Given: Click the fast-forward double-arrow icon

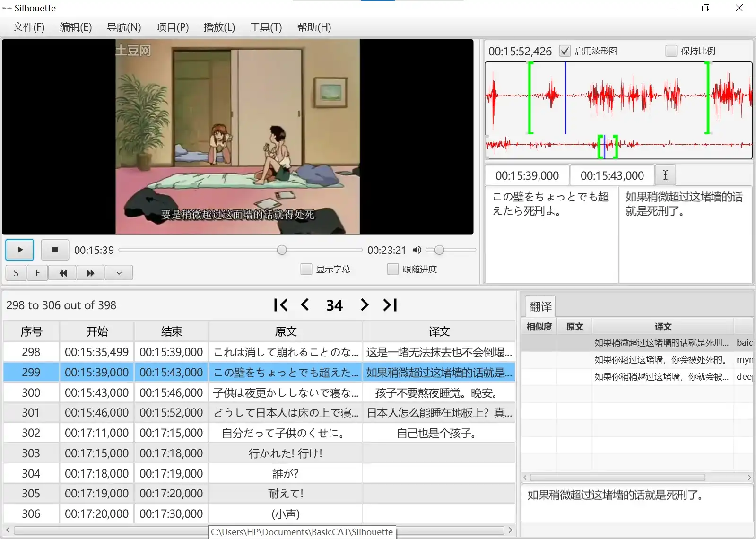Looking at the screenshot, I should (90, 273).
